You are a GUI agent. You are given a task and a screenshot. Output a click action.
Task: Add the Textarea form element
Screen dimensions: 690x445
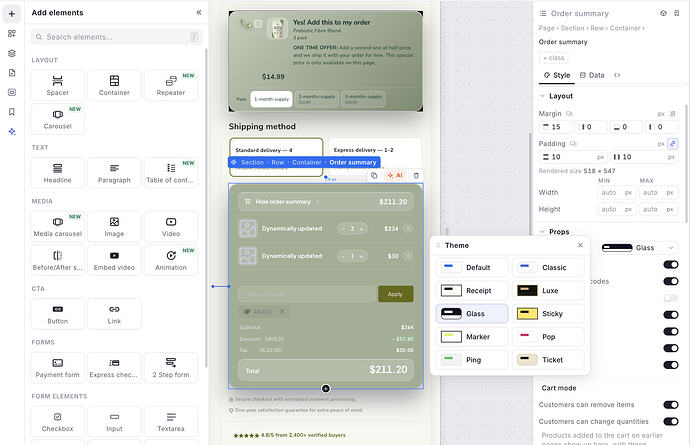click(171, 422)
